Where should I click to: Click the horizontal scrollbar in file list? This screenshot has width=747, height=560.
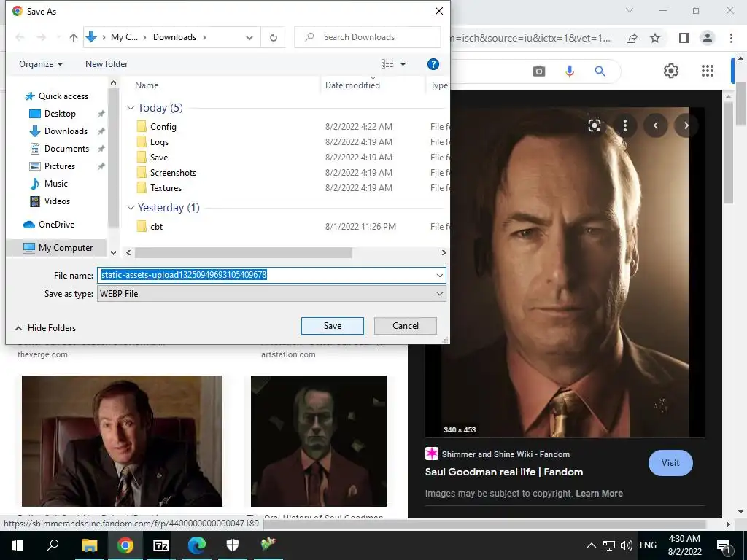[x=244, y=253]
